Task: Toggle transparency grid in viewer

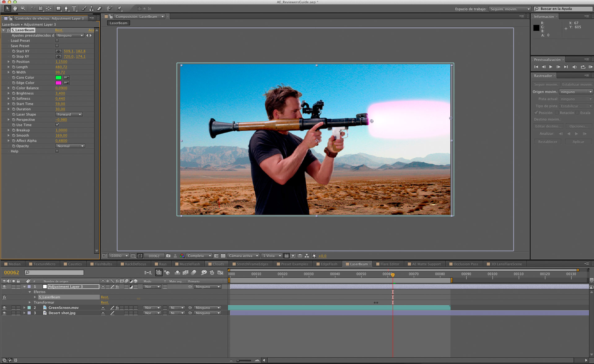Action: pyautogui.click(x=223, y=256)
